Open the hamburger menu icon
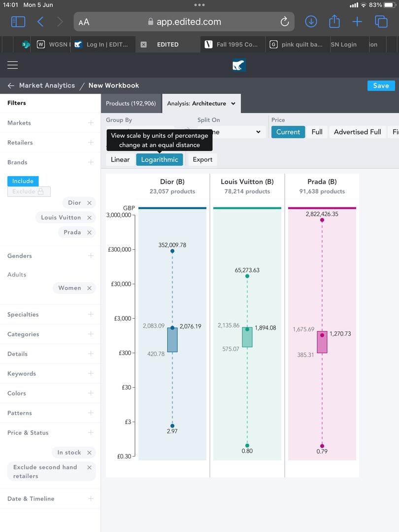Image resolution: width=399 pixels, height=532 pixels. click(x=12, y=65)
